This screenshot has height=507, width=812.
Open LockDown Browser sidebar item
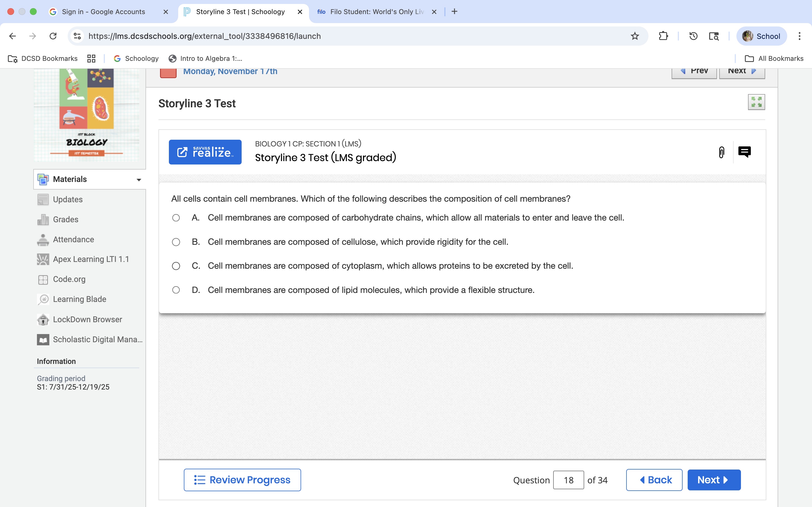[x=87, y=319]
